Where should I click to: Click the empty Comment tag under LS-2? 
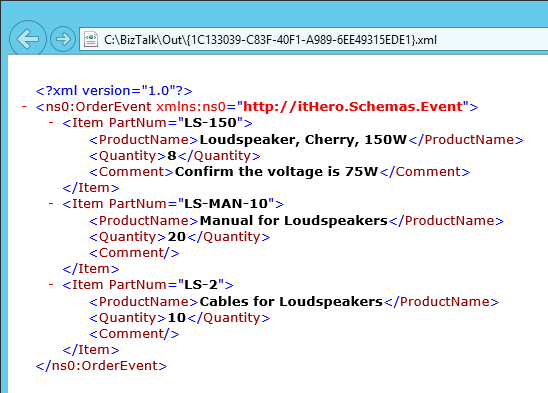click(134, 334)
